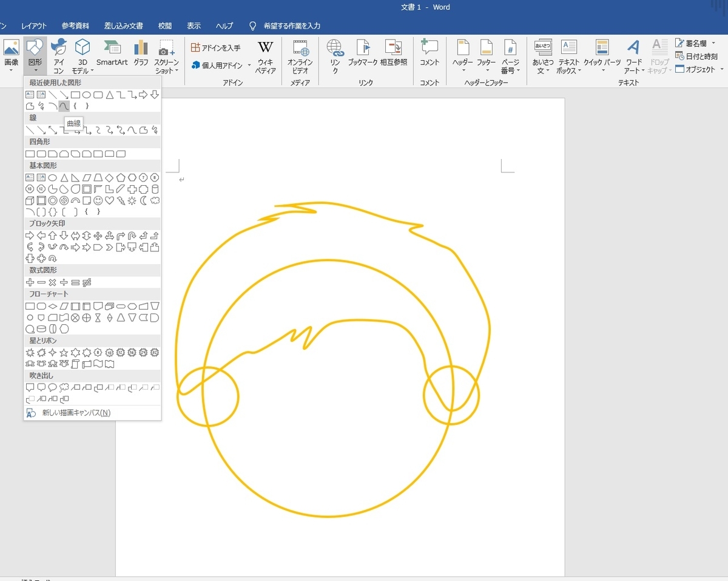The image size is (728, 581).
Task: Choose the heart shape in basic shapes
Action: [x=109, y=200]
